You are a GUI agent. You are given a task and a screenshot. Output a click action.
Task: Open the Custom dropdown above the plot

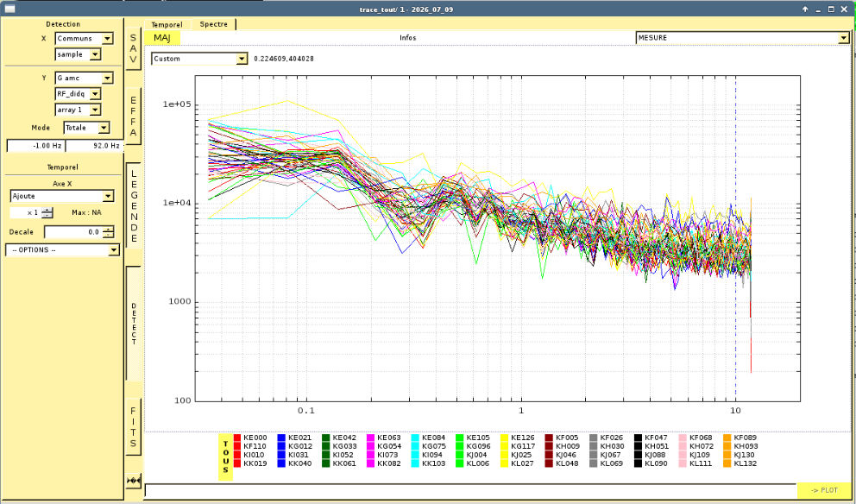(199, 59)
